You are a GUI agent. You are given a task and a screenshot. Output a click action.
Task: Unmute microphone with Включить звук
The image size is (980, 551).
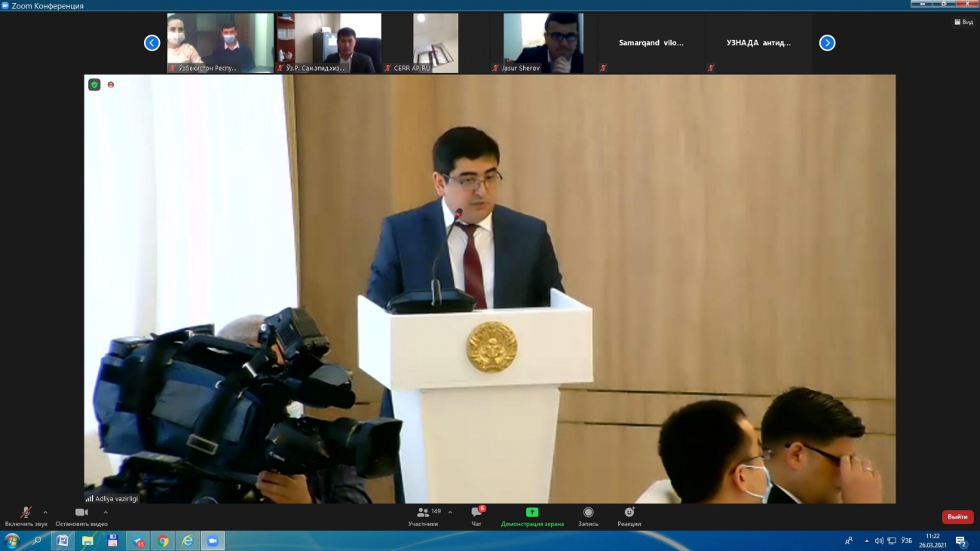(26, 516)
